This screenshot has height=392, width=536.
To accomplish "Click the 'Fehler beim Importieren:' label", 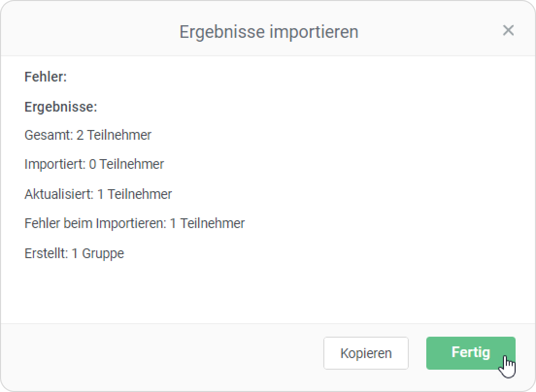I will pos(95,224).
